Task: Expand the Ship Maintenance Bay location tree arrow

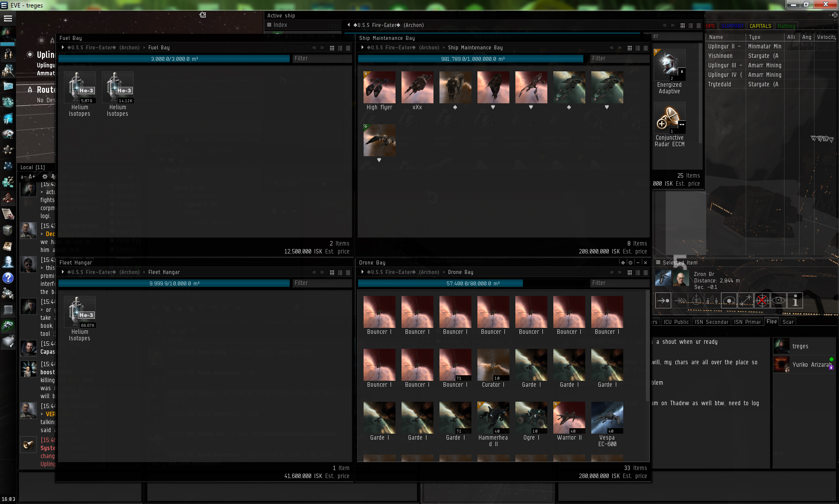Action: pos(362,47)
